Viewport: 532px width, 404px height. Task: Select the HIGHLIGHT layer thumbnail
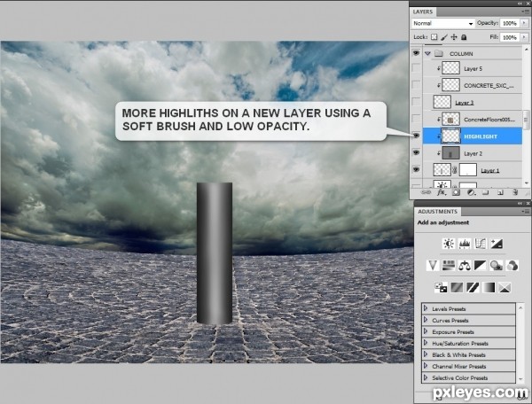451,136
